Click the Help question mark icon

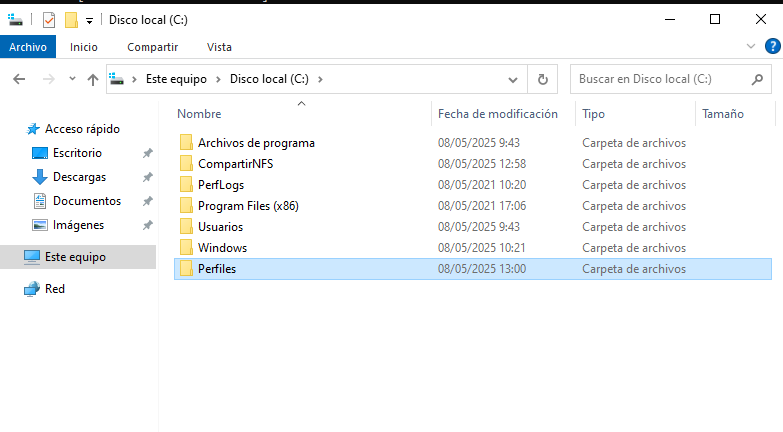coord(772,46)
